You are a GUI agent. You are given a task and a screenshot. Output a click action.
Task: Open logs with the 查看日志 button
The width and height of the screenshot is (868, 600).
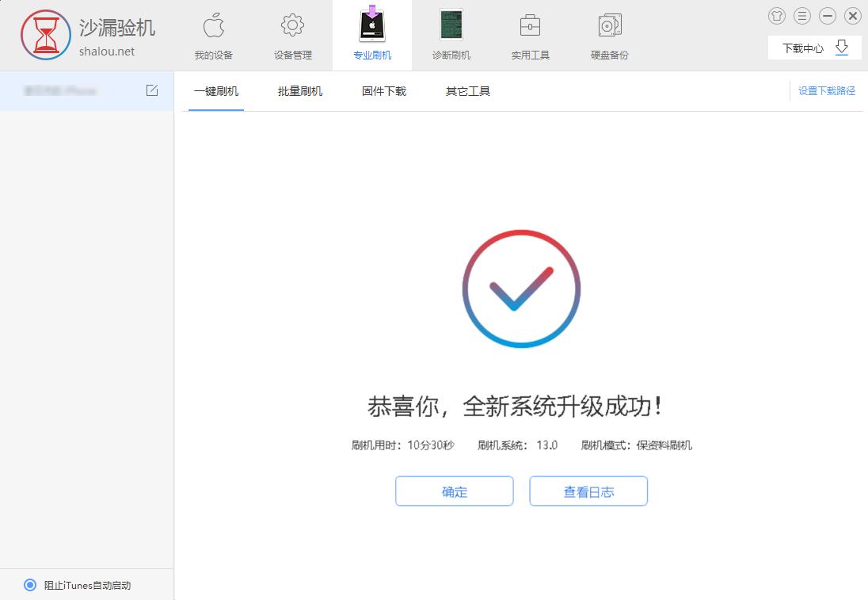pyautogui.click(x=588, y=491)
